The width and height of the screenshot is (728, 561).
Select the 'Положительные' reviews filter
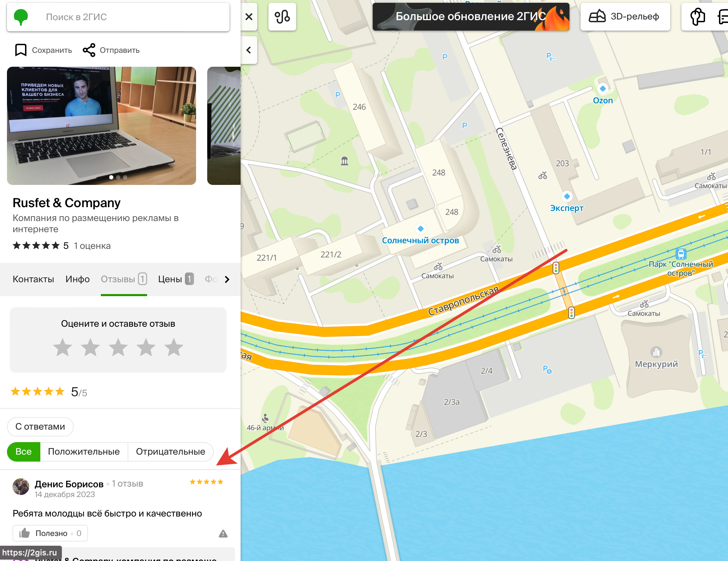point(84,452)
